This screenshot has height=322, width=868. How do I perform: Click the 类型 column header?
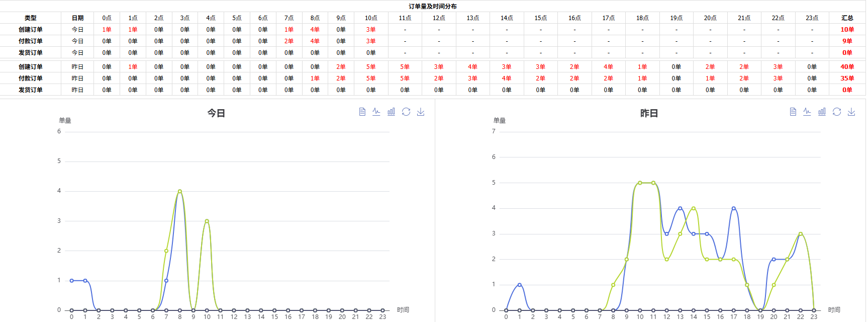point(31,18)
